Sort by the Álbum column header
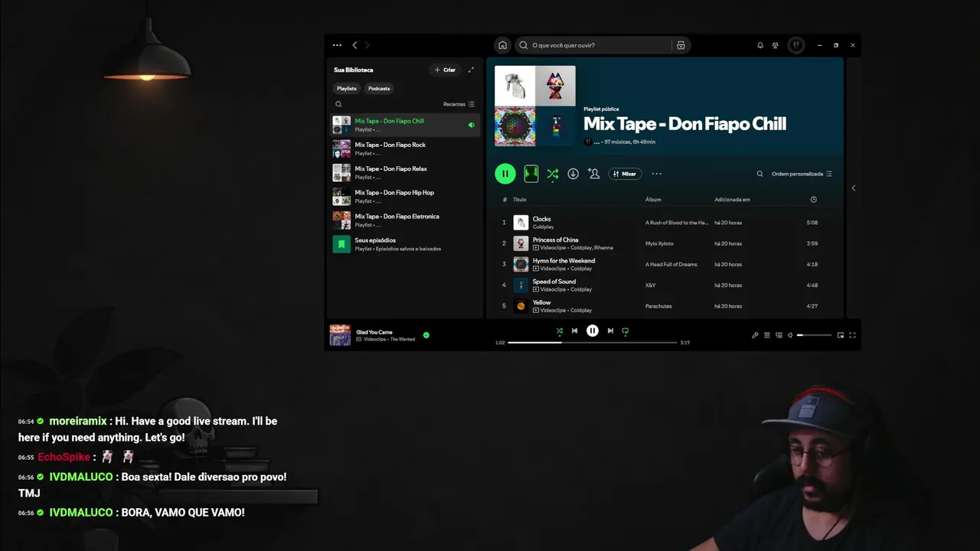 click(x=653, y=200)
